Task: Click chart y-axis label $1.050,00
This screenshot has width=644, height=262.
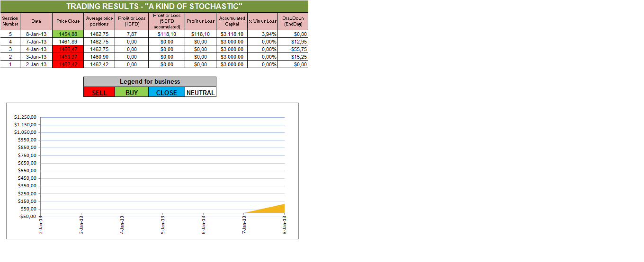Action: [25, 132]
